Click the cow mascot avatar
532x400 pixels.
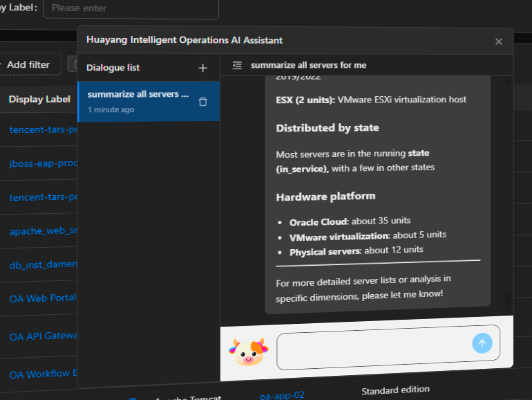pyautogui.click(x=248, y=352)
